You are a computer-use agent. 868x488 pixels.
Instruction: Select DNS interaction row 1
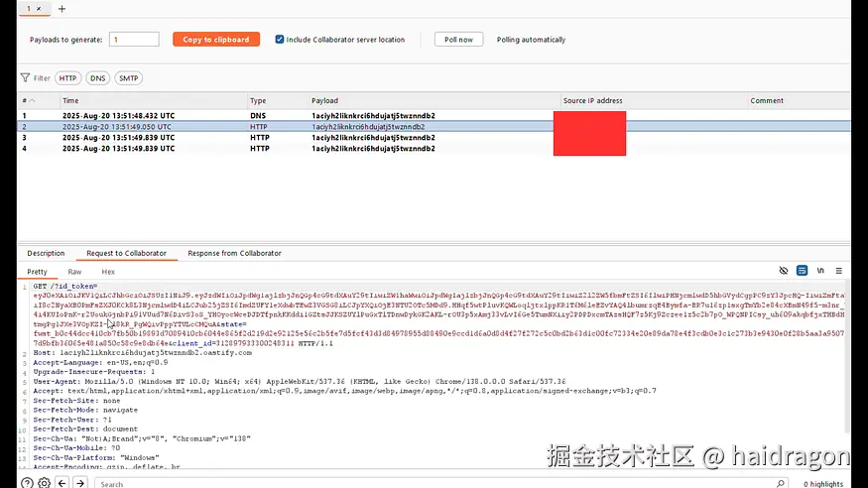tap(434, 116)
